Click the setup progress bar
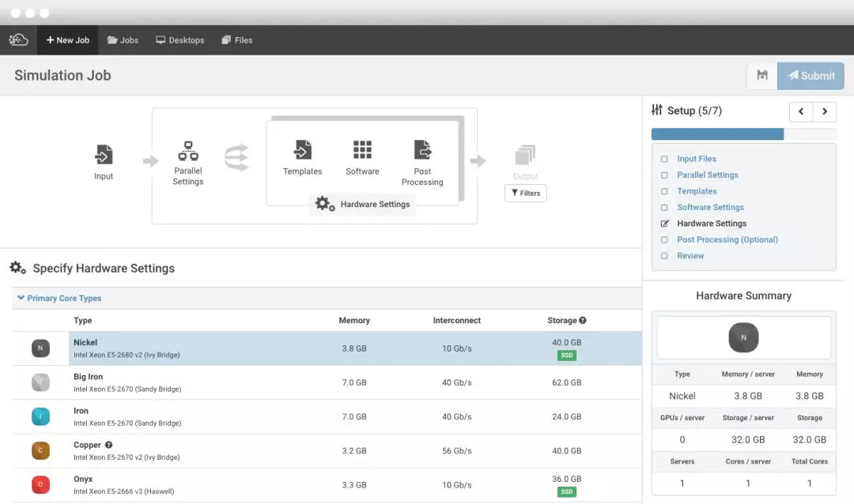The height and width of the screenshot is (504, 854). [x=743, y=134]
